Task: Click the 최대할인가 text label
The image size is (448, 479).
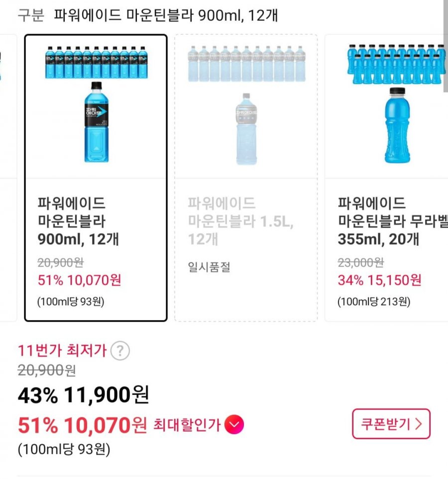Action: tap(187, 425)
